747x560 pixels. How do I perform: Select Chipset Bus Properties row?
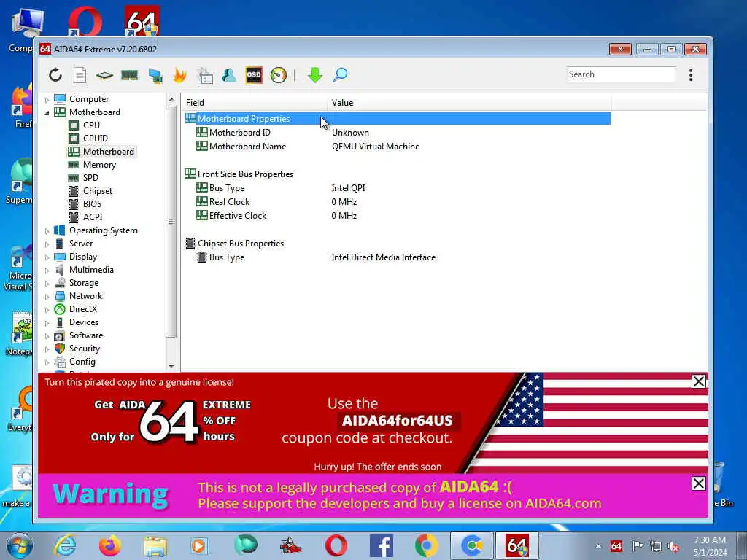[x=398, y=244]
